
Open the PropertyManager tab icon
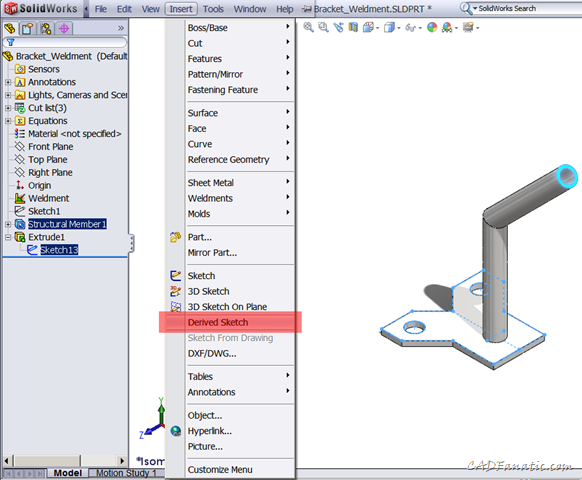(27, 28)
